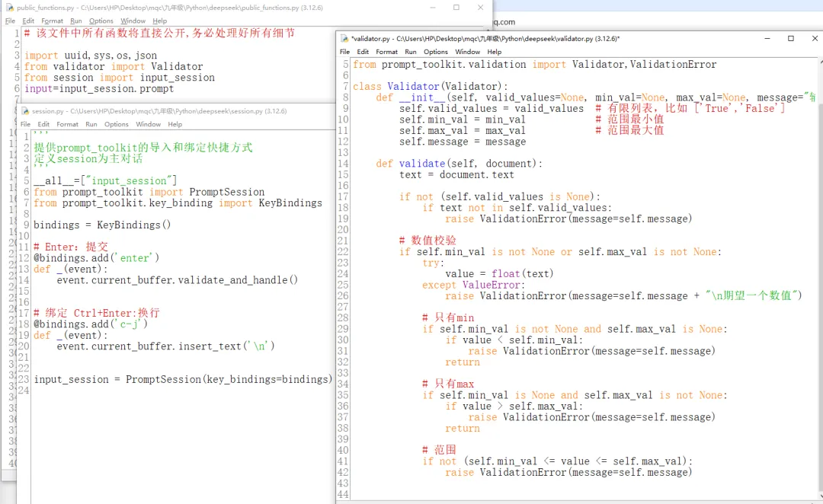Click 'from prompt_toolkit import PromptSession' line
823x504 pixels.
click(x=149, y=192)
